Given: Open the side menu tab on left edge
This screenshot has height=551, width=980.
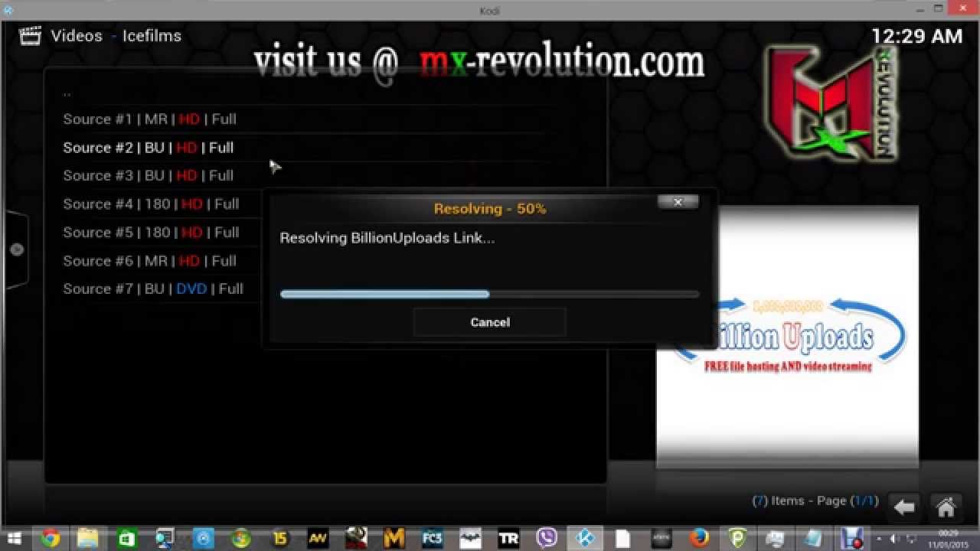Looking at the screenshot, I should tap(16, 249).
